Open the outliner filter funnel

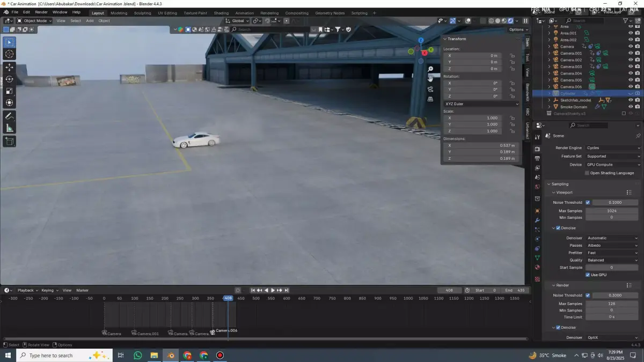coord(626,21)
